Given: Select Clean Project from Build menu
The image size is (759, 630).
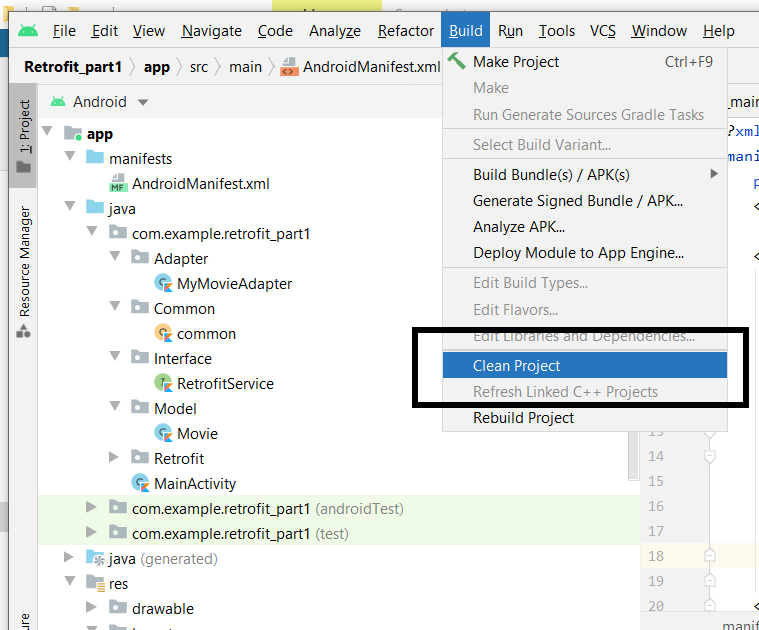Looking at the screenshot, I should [516, 366].
